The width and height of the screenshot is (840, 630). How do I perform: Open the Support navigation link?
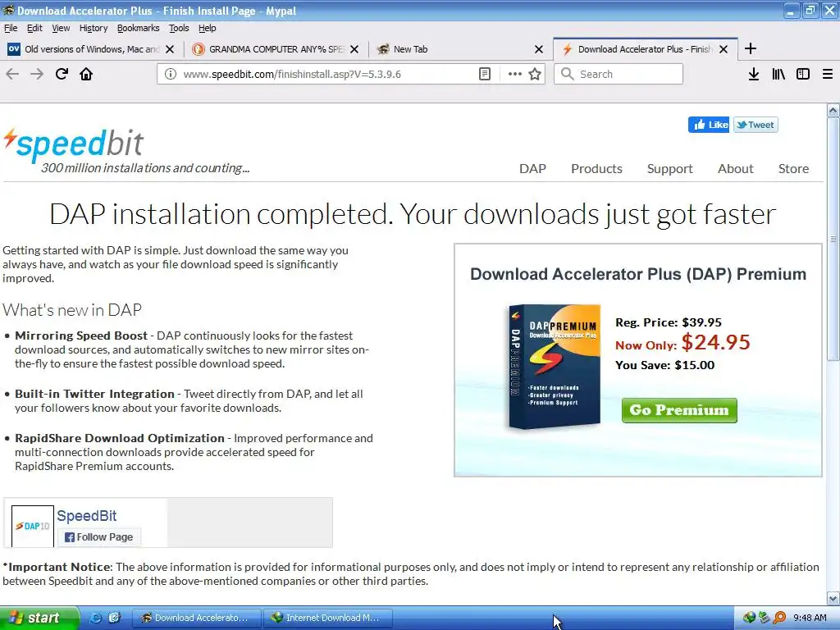click(669, 169)
